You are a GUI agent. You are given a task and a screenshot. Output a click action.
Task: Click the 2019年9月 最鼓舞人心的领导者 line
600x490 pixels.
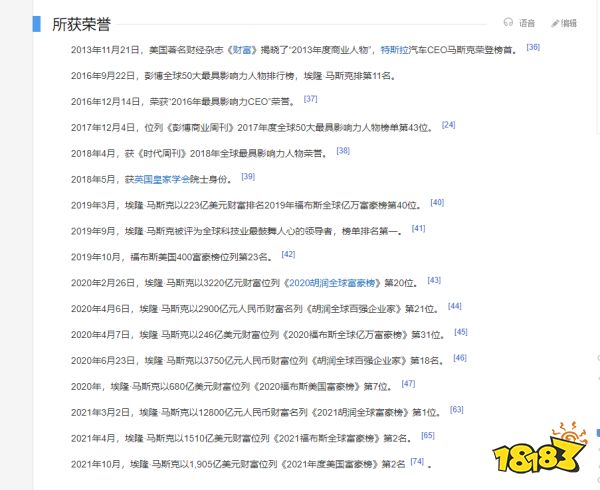tap(237, 231)
